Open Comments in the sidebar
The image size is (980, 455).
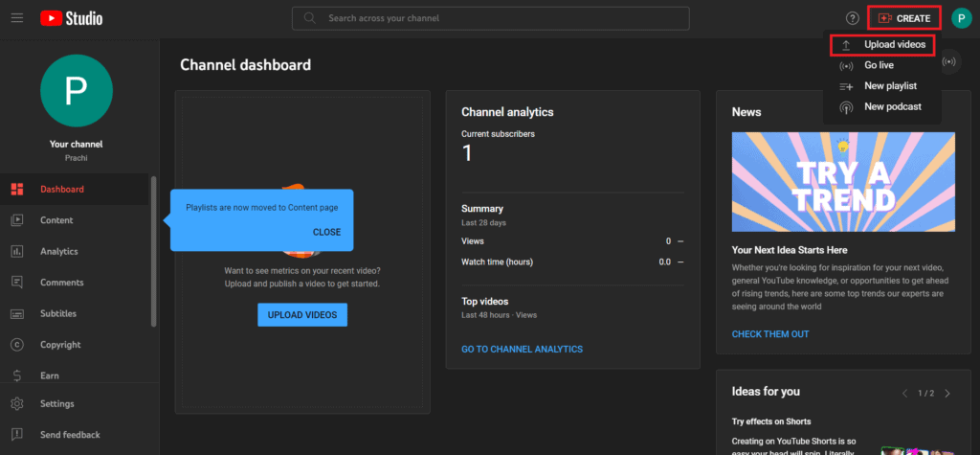[x=75, y=283]
